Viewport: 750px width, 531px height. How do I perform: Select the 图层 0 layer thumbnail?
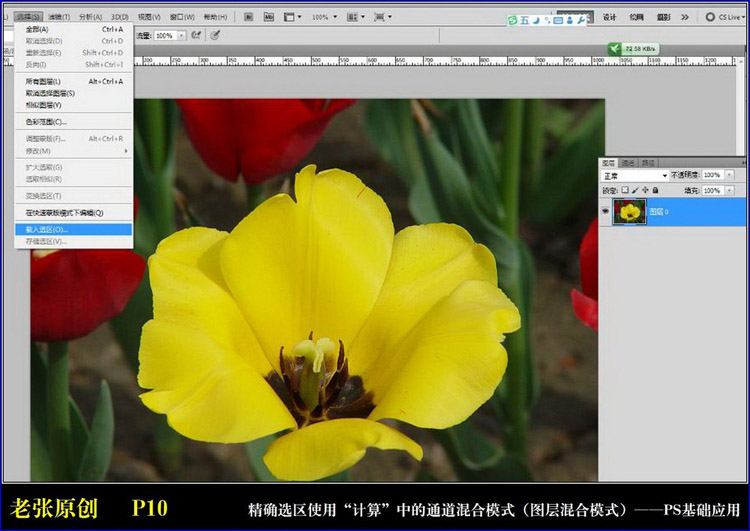[630, 211]
